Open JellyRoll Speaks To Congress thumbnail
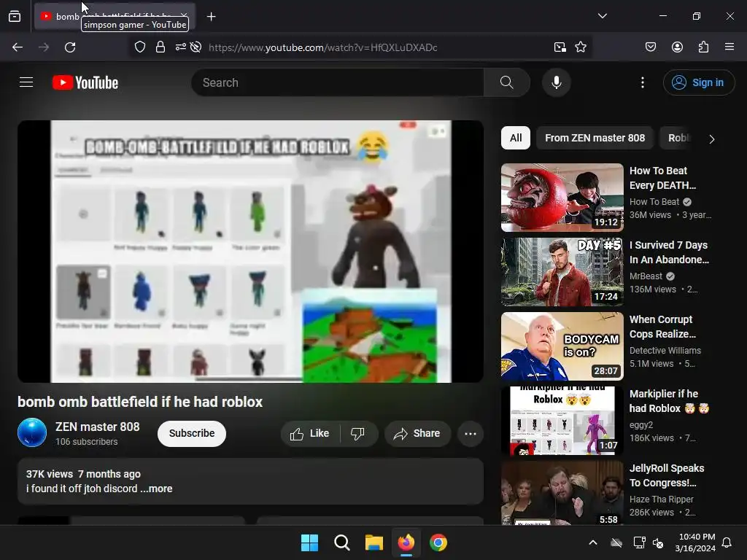Image resolution: width=747 pixels, height=560 pixels. pos(562,493)
